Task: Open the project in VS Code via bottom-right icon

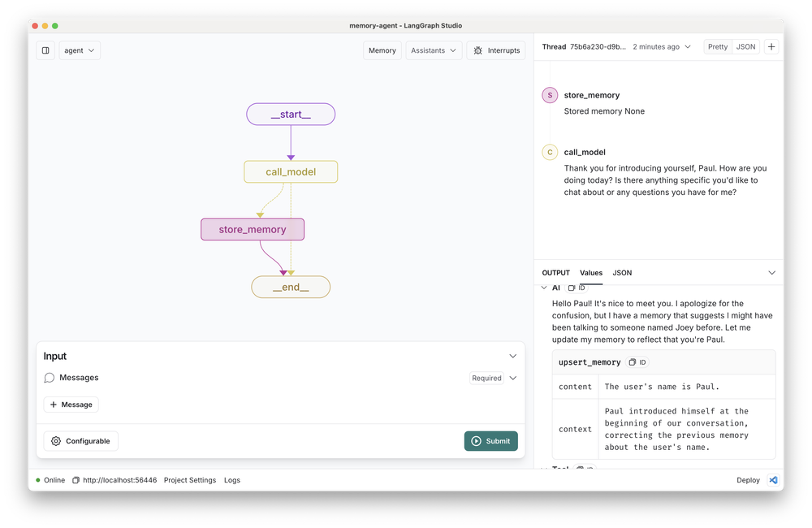Action: point(773,480)
